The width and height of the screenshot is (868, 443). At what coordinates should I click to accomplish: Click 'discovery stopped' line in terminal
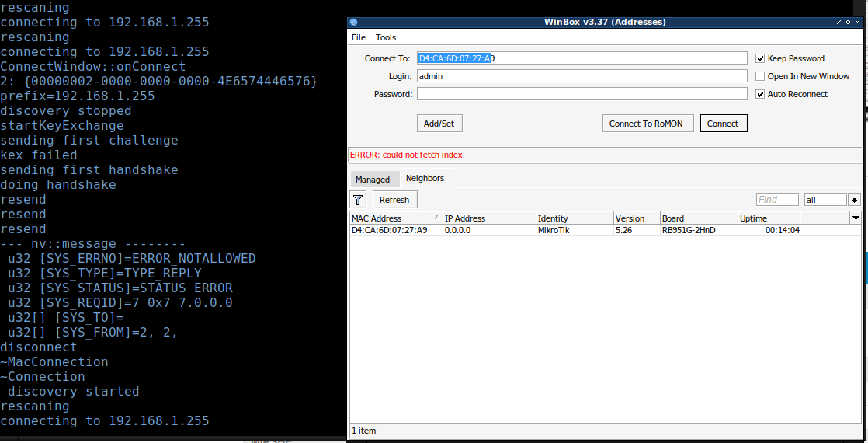(66, 110)
